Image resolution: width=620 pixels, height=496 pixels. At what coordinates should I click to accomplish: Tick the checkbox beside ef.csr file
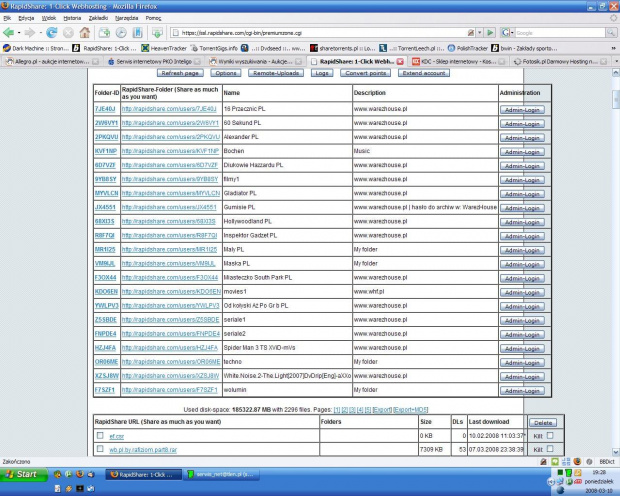[x=100, y=435]
